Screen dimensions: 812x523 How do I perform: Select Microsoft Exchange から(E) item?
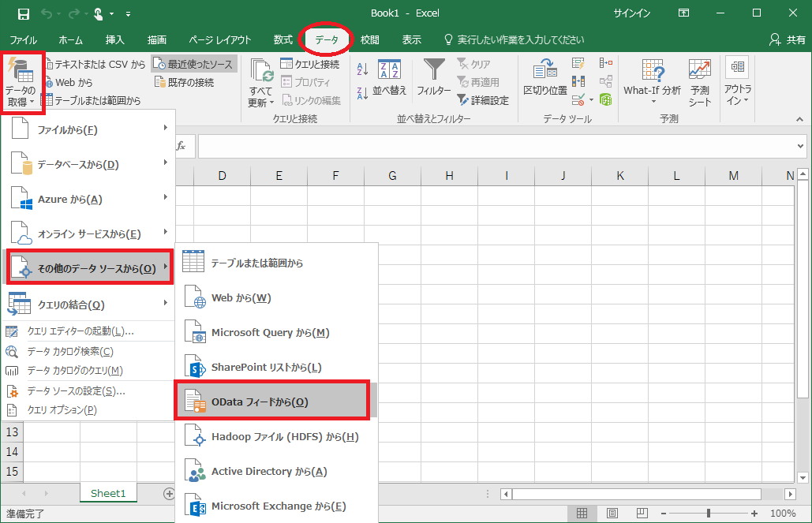click(276, 506)
